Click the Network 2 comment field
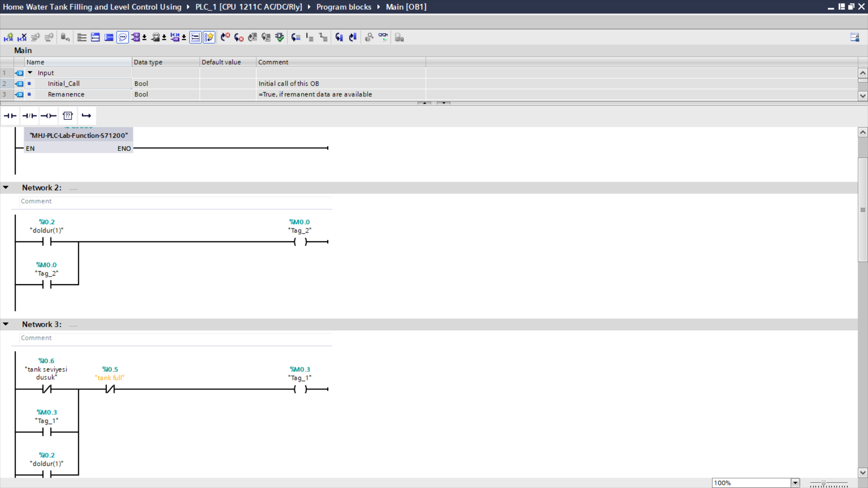This screenshot has width=868, height=488. (x=176, y=201)
